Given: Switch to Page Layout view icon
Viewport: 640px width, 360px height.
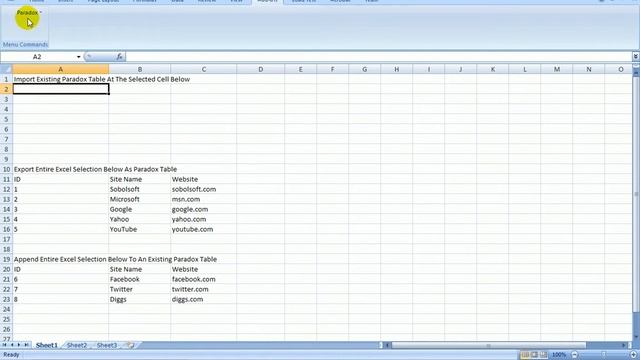Looking at the screenshot, I should pos(534,355).
